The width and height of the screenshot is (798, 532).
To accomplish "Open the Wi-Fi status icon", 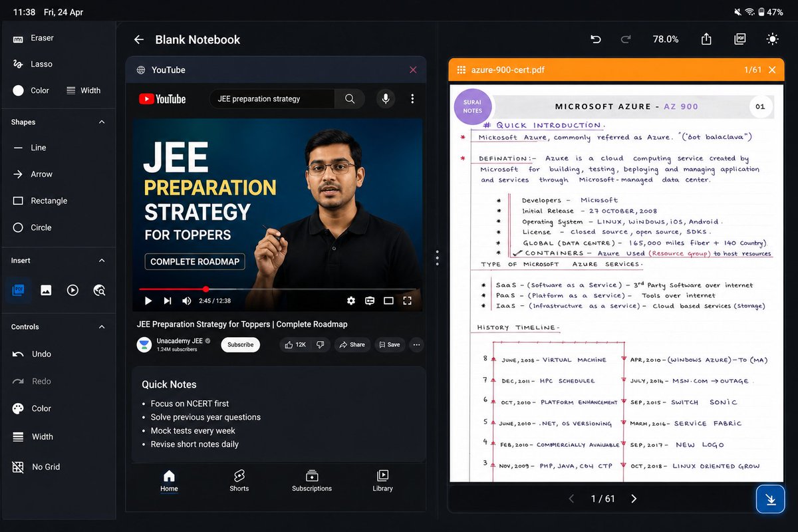I will [x=750, y=12].
